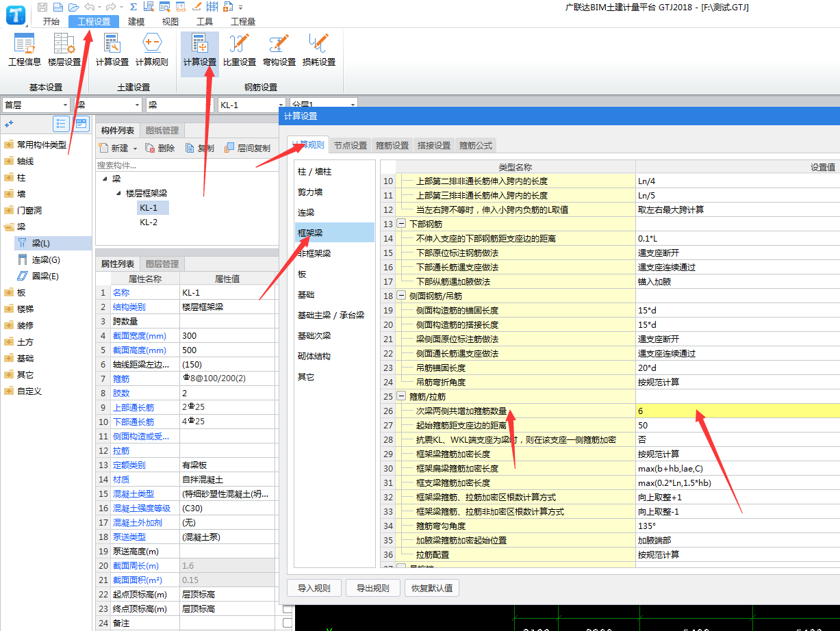The image size is (840, 631).
Task: Open 计算规则 calculation rules icon
Action: 152,51
